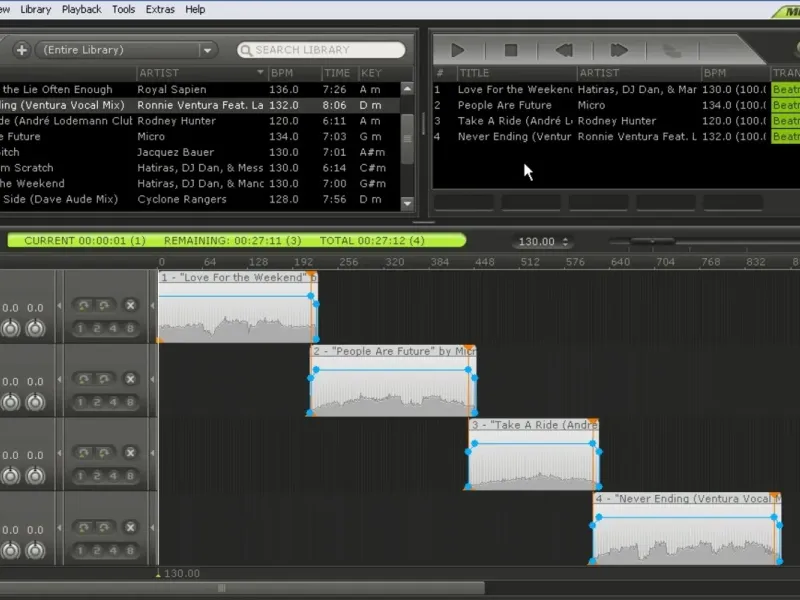This screenshot has height=600, width=800.
Task: Open the Entire Library dropdown
Action: click(207, 50)
